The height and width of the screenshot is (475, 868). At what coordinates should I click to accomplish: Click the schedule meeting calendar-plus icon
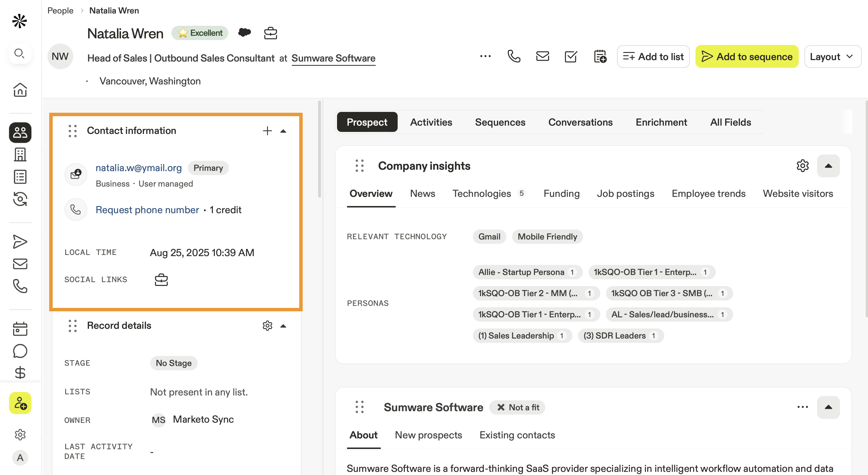tap(600, 56)
